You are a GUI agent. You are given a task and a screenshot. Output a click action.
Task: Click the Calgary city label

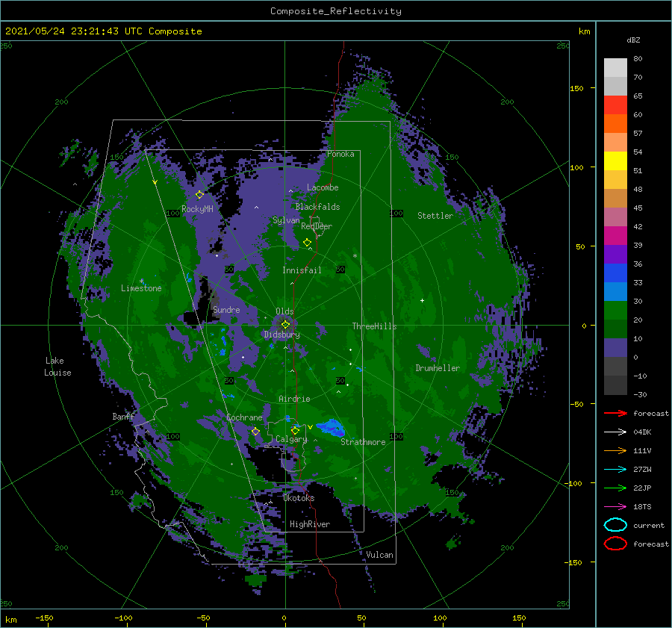pos(291,439)
